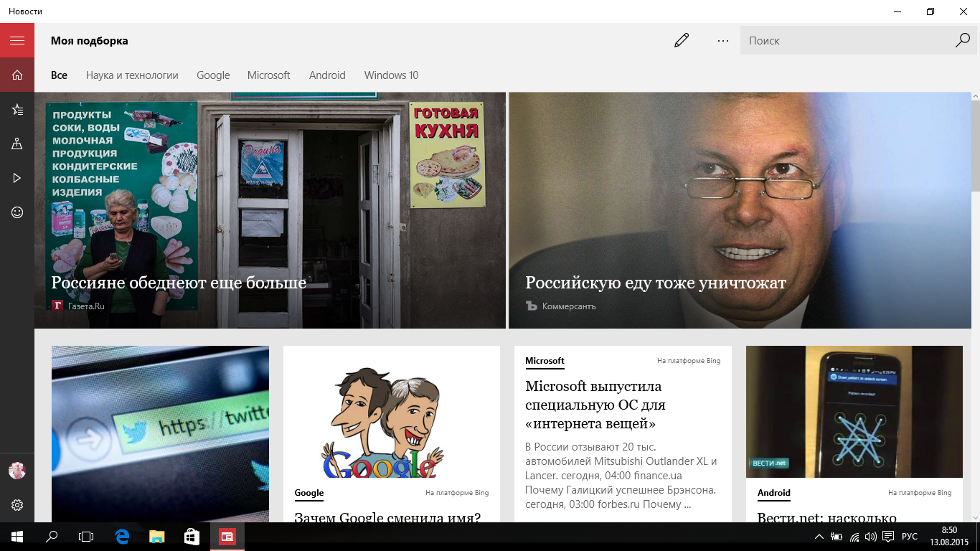Image resolution: width=980 pixels, height=551 pixels.
Task: Open the Windows Start button
Action: pos(17,537)
